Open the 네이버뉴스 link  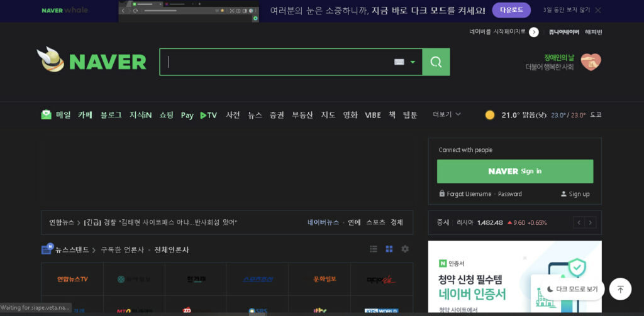click(323, 222)
